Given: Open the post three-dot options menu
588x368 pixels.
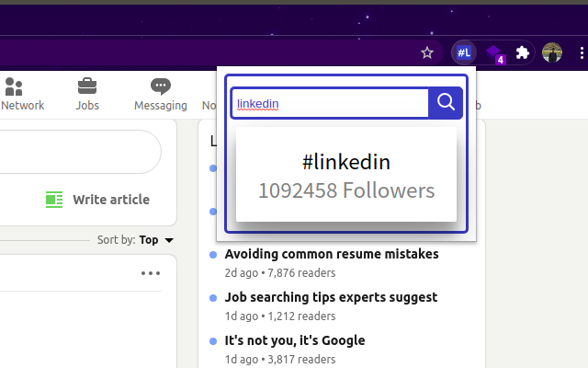Looking at the screenshot, I should (151, 273).
